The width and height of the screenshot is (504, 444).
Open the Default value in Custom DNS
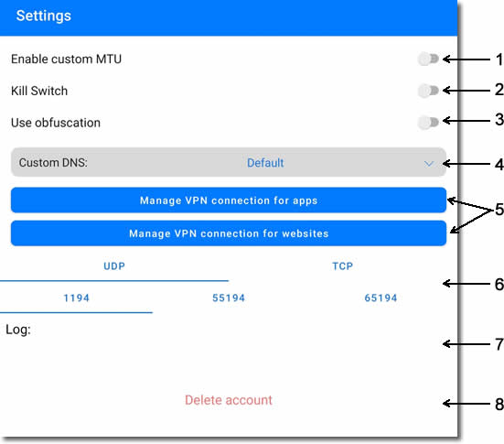click(x=265, y=163)
